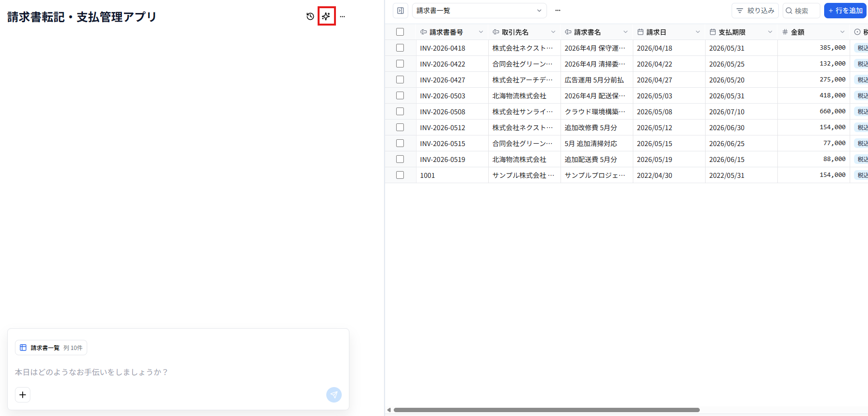Viewport: 868px width, 416px height.
Task: Click the 660,000 amount cell
Action: [x=814, y=112]
